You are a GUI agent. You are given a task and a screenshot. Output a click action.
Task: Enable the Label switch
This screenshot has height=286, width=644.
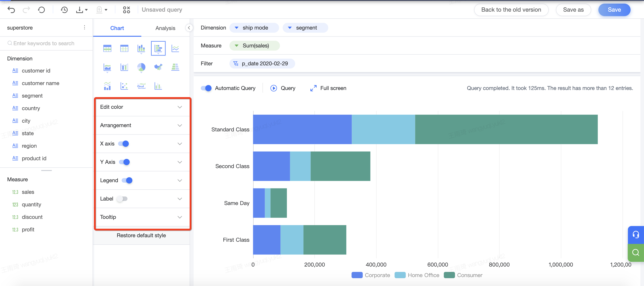(122, 199)
